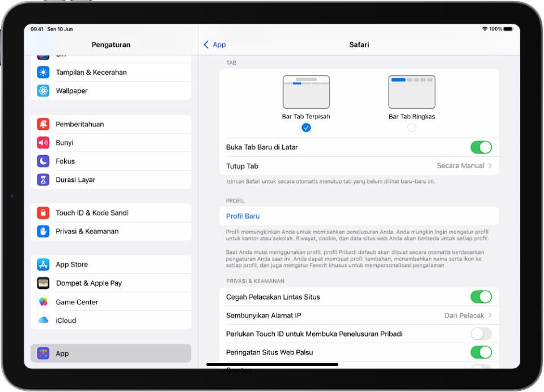Tap the Privasi & Keamanan hand icon

coord(43,231)
